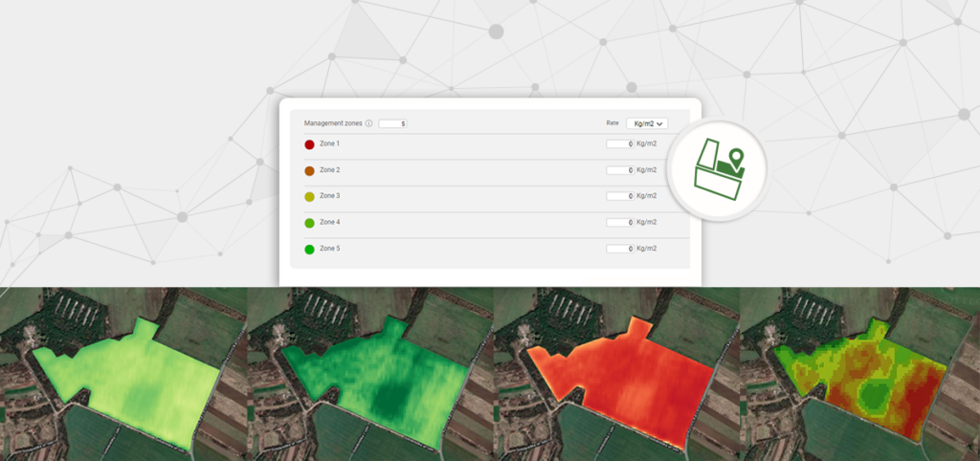Click the "Zone 2" label
The height and width of the screenshot is (461, 980).
click(329, 170)
